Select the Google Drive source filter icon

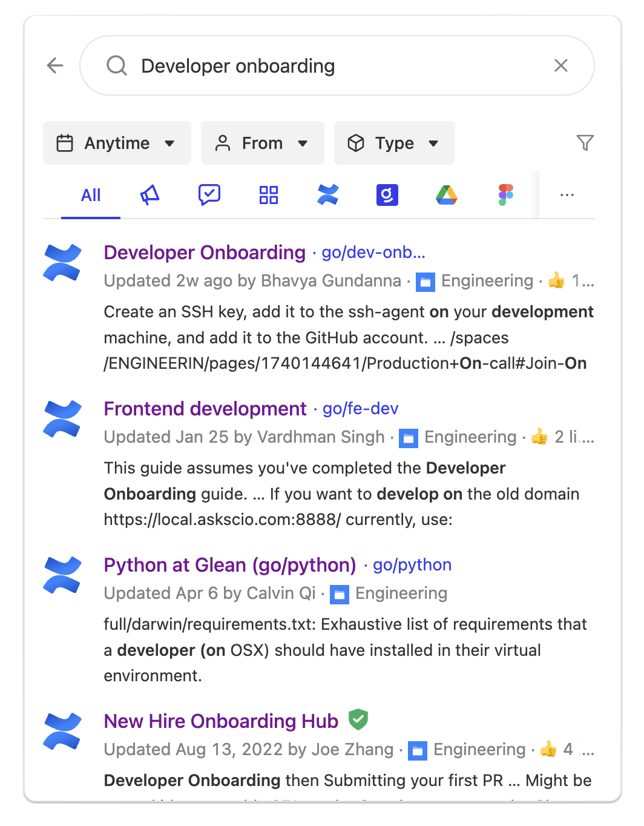point(447,194)
